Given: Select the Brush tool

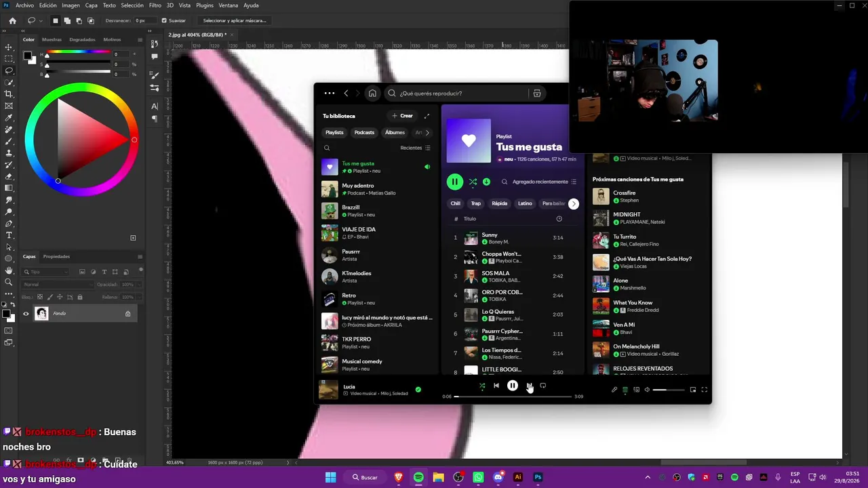Looking at the screenshot, I should coord(9,141).
